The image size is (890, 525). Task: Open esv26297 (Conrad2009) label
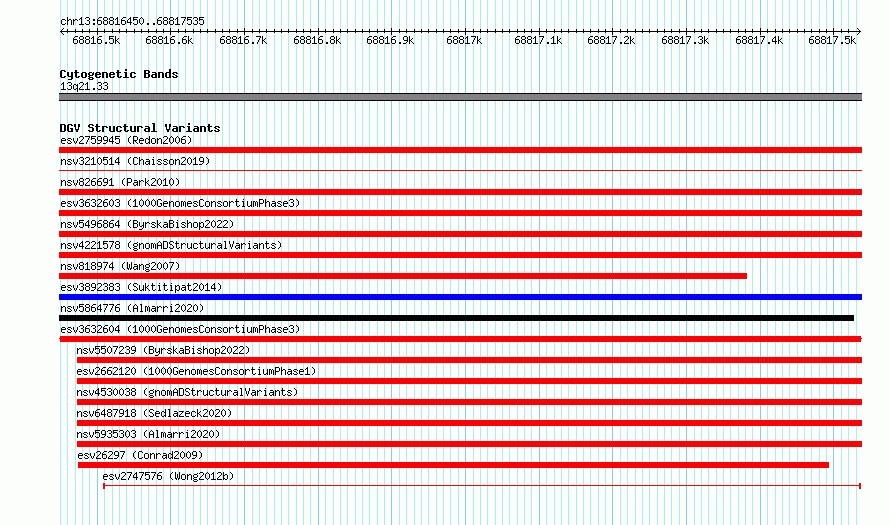tap(140, 455)
